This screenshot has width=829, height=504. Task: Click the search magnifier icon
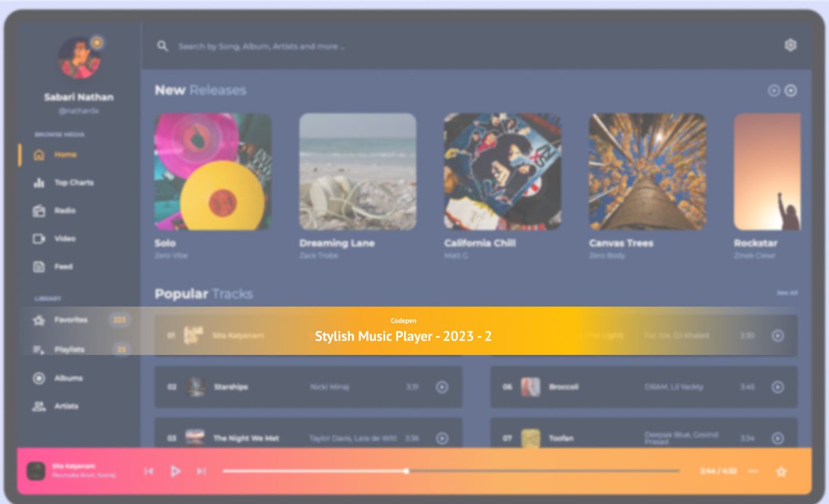(x=162, y=46)
